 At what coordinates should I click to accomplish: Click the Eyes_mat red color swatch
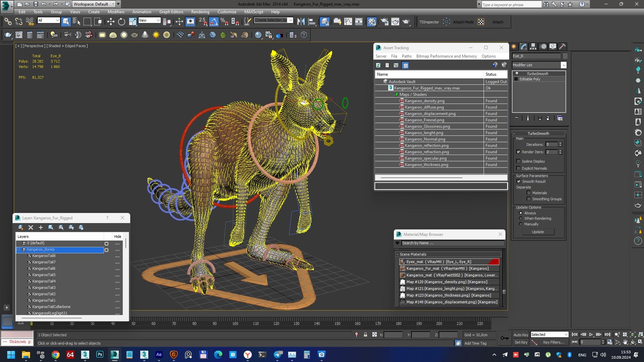coord(494,262)
